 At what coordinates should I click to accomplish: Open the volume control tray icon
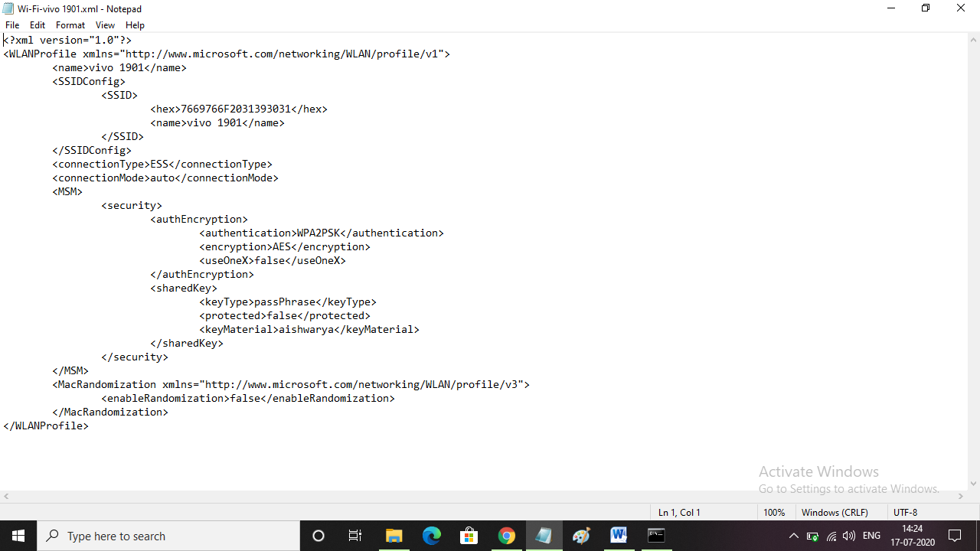point(848,536)
